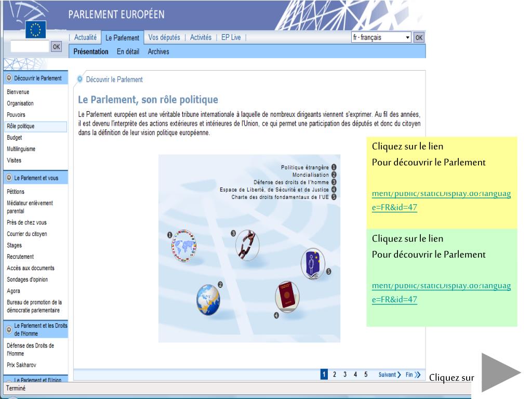Collapse the Le Parlement et vous section
Viewport: 532px width, 399px height.
[x=9, y=178]
